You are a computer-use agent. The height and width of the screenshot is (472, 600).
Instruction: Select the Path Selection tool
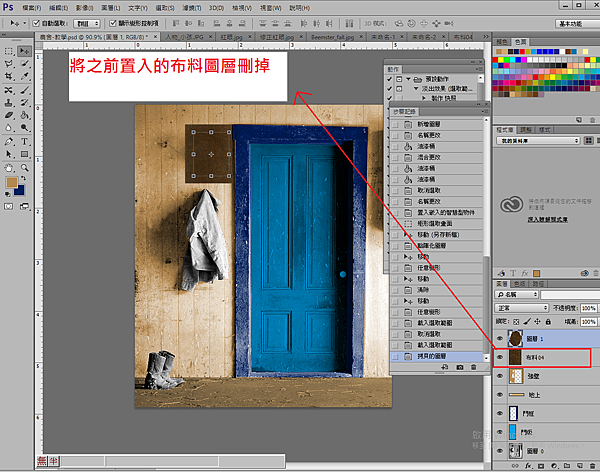9,154
